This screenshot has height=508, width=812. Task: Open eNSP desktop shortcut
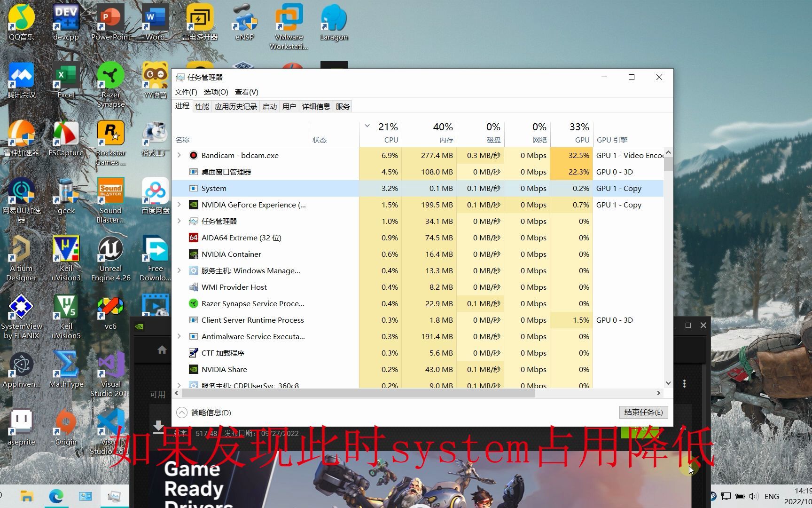click(x=244, y=22)
